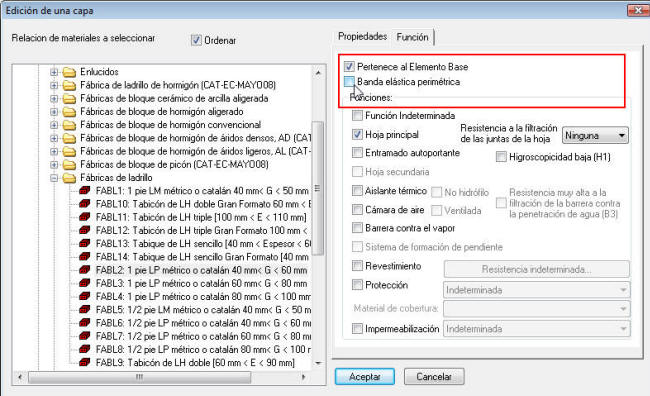Click the red brick icon of FABL1
The height and width of the screenshot is (396, 650).
(85, 191)
